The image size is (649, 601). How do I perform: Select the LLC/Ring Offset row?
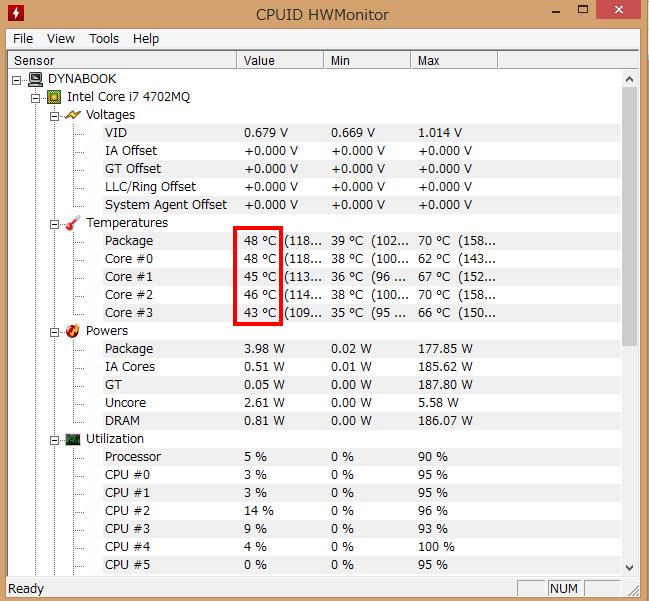362,187
